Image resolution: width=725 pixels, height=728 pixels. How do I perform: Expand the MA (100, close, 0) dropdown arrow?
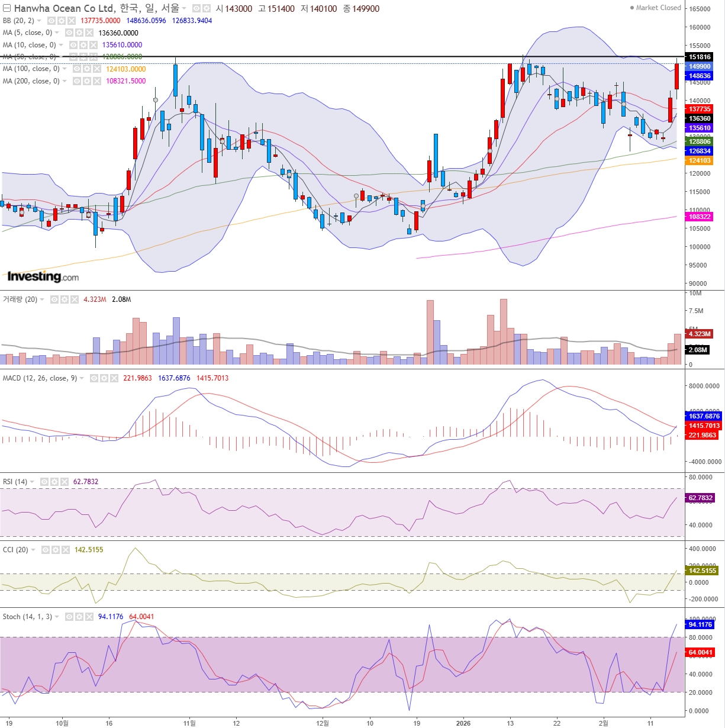[65, 69]
